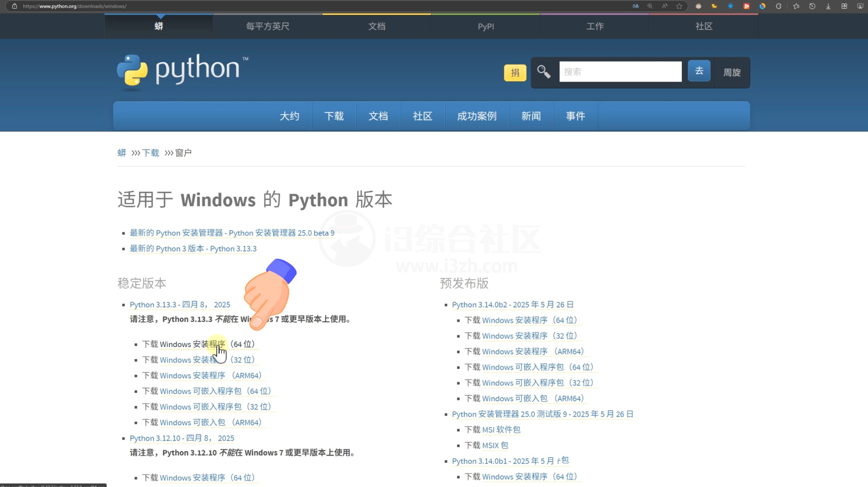Click the translate page icon in address bar

pos(635,6)
